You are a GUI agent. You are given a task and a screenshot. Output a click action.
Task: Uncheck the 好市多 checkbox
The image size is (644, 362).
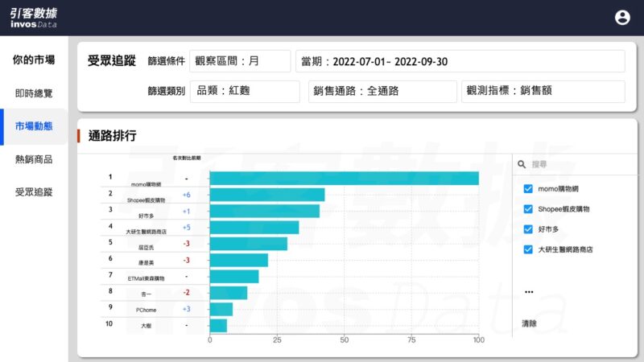[x=528, y=229]
